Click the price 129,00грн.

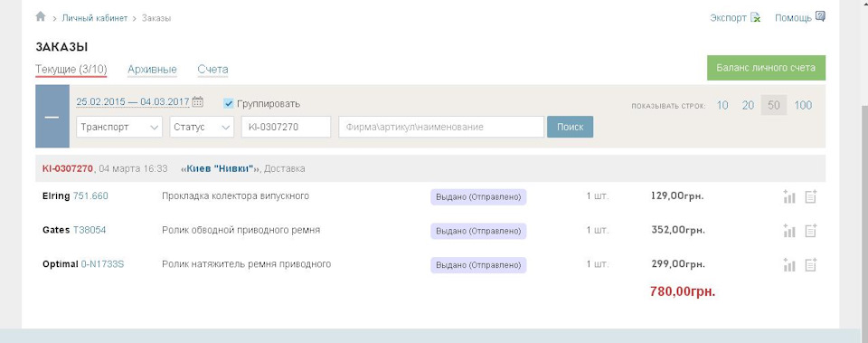677,196
